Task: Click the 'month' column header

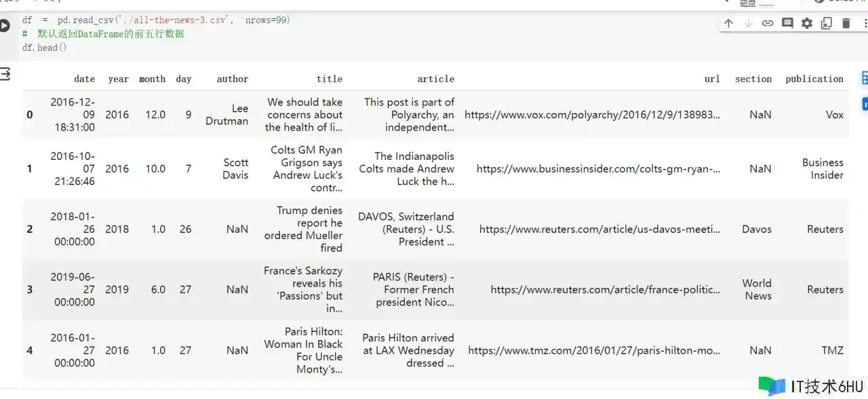Action: click(x=153, y=79)
